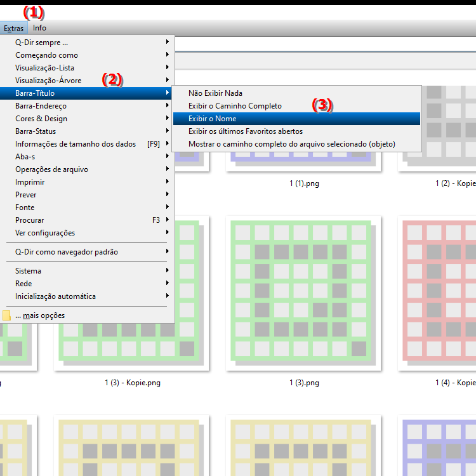Open Q-Dir como navegador padrão
This screenshot has width=476, height=476.
click(x=87, y=252)
